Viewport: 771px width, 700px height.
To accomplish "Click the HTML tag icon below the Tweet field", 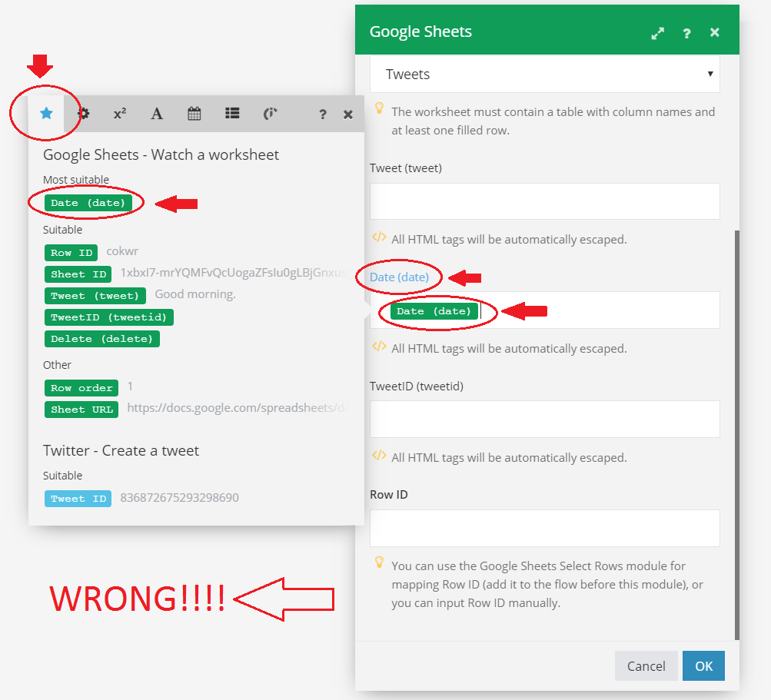I will (379, 237).
